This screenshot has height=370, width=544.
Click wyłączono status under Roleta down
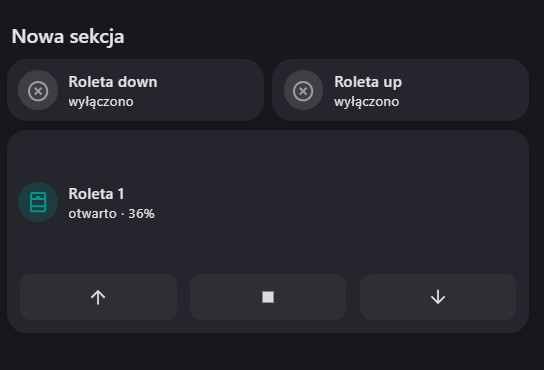coord(101,102)
